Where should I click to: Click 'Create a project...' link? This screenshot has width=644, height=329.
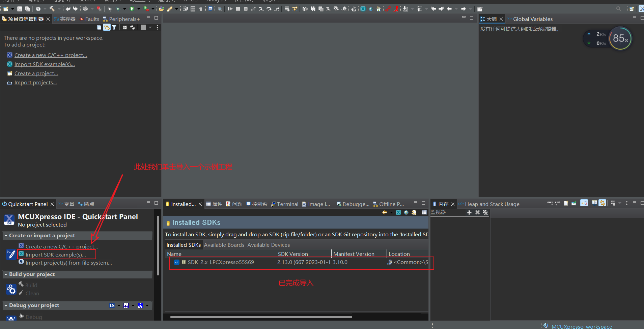click(36, 73)
